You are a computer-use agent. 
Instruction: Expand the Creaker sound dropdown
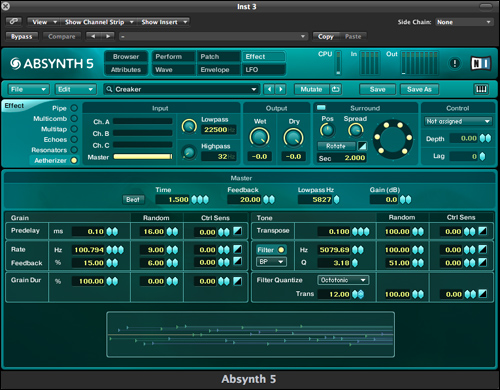[x=254, y=89]
